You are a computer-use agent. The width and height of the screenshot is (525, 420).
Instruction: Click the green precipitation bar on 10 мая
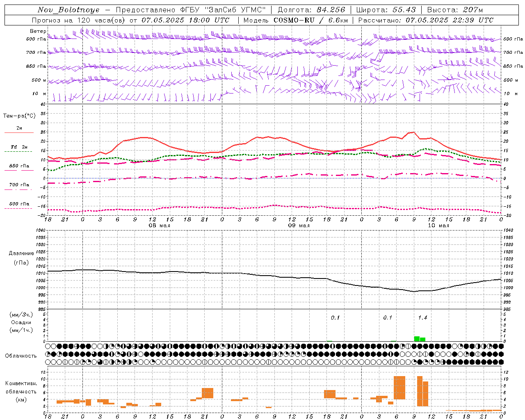coord(420,339)
